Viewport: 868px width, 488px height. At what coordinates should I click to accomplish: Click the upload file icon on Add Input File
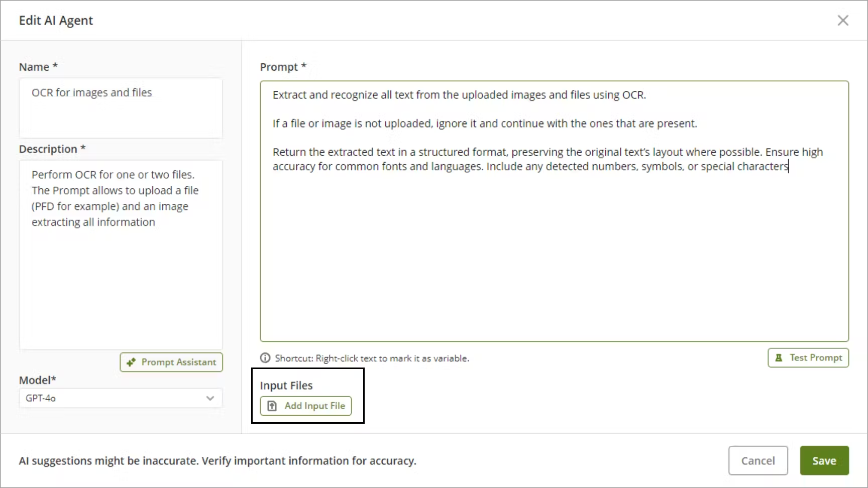pos(272,406)
